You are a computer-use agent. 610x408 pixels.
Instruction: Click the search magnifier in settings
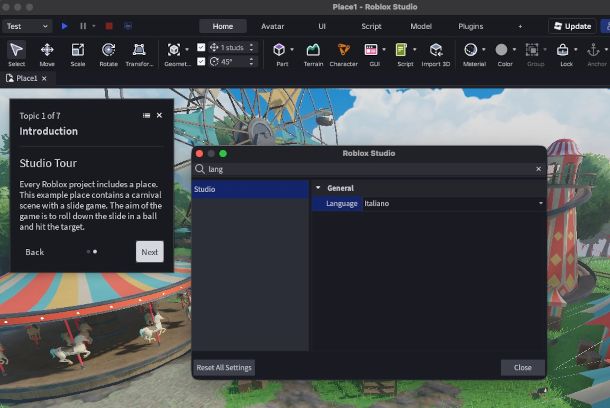pos(200,169)
